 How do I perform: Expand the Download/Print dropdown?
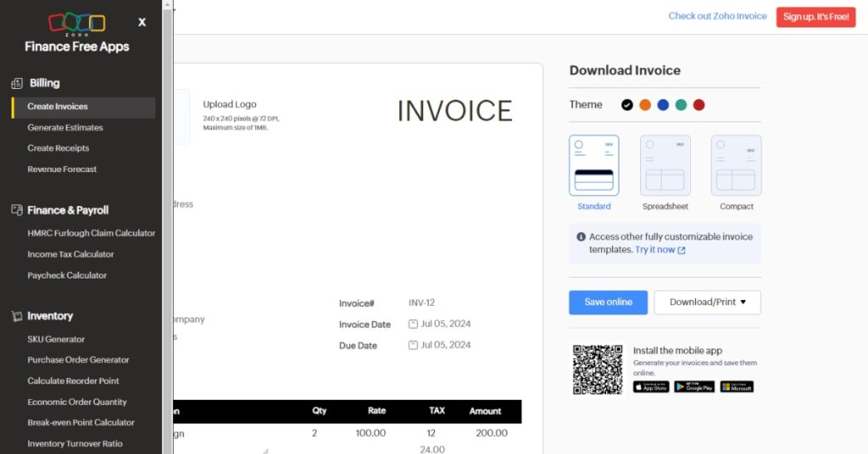[707, 302]
